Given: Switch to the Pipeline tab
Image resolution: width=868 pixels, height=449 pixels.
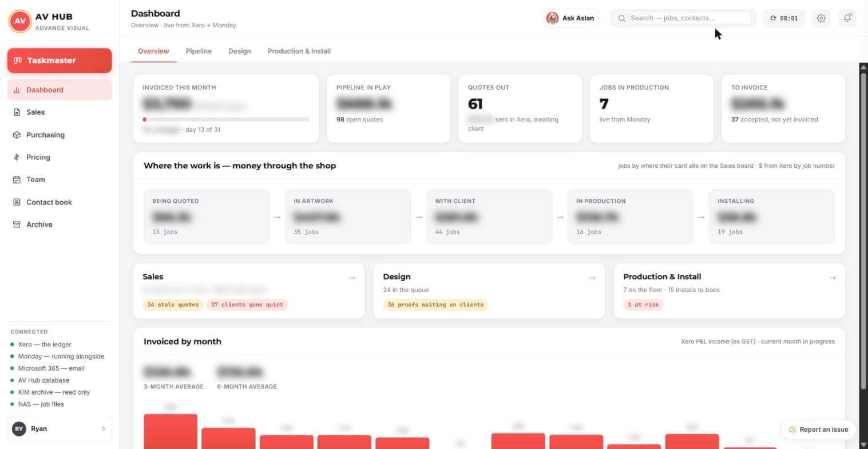Looking at the screenshot, I should coord(199,51).
